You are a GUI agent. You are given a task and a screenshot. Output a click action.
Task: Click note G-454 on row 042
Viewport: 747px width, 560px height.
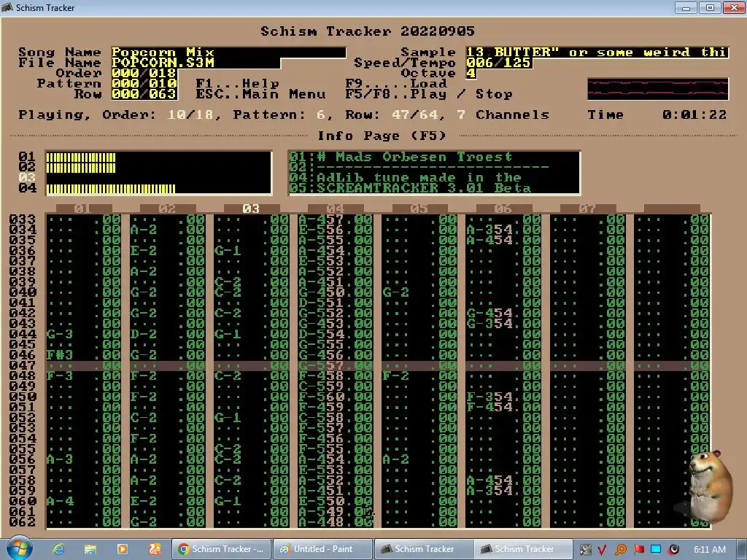[x=489, y=314]
